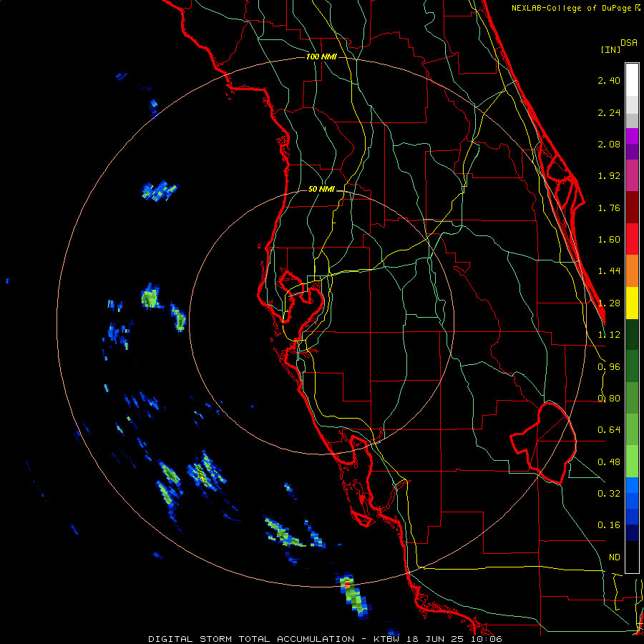Pick the light green swatch near 0.48
The height and width of the screenshot is (644, 644).
pyautogui.click(x=632, y=462)
